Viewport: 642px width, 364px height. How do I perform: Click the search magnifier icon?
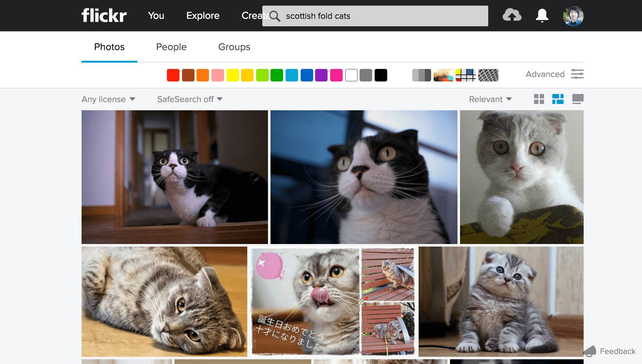(275, 16)
